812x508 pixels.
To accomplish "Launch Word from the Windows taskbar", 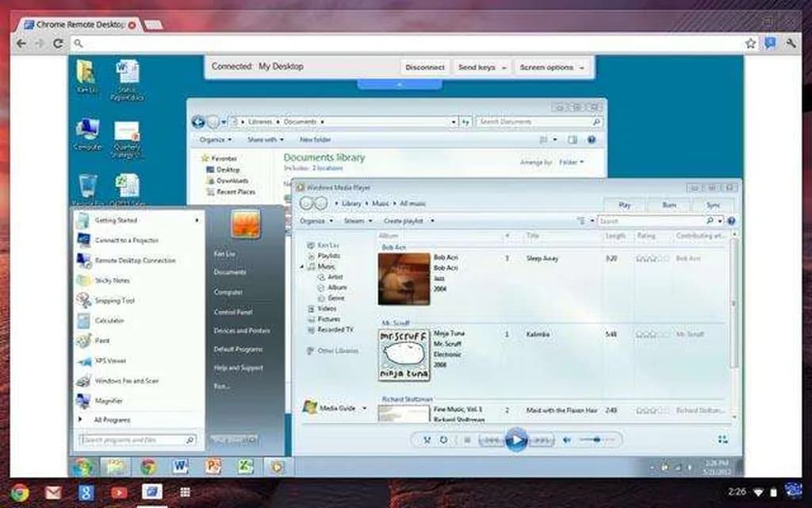I will click(x=180, y=467).
